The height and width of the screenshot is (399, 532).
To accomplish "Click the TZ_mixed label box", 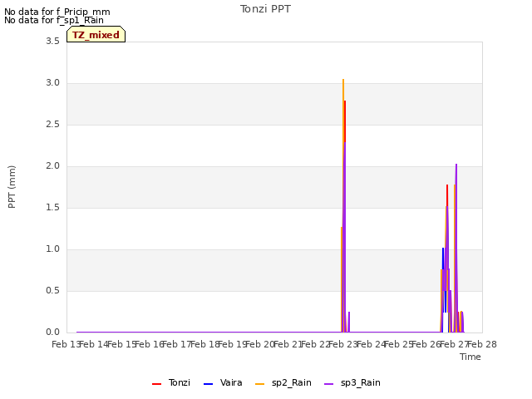I will tap(96, 34).
